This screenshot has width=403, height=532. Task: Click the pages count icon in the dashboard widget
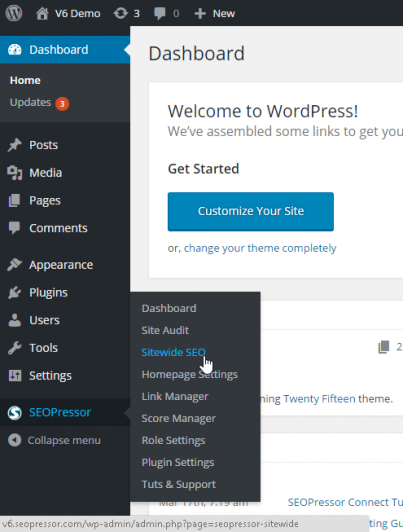384,347
